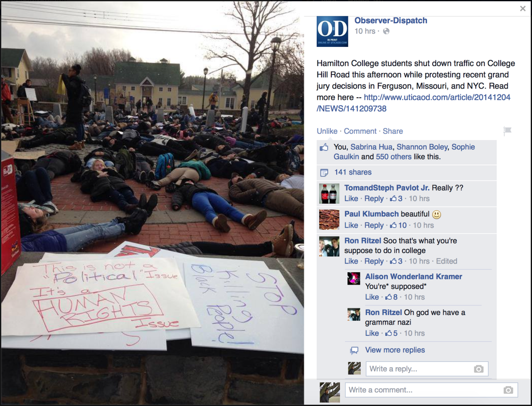
Task: Click Comment under the post
Action: pyautogui.click(x=360, y=131)
